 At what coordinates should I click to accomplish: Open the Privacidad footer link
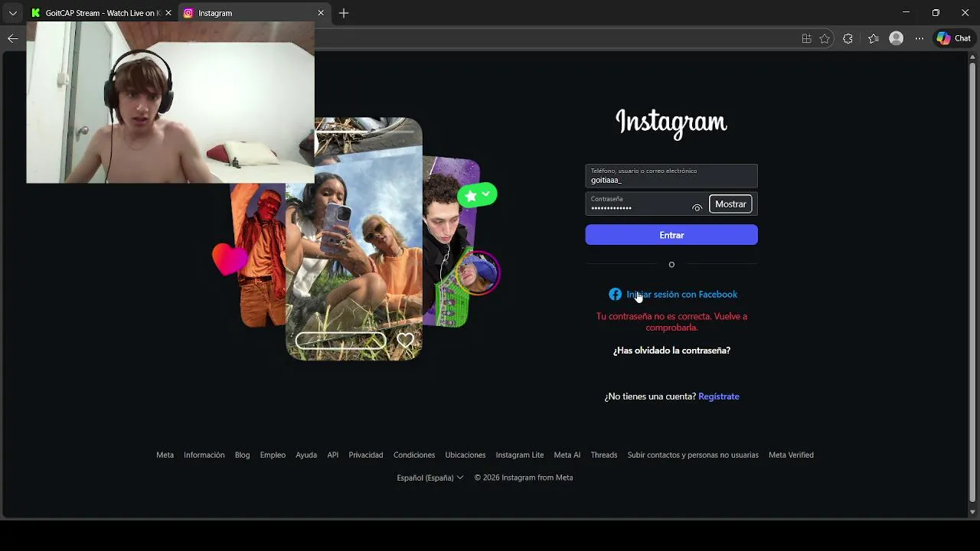pyautogui.click(x=365, y=455)
